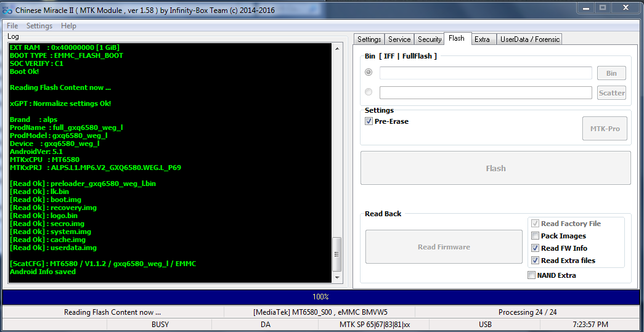Click '[Read Ok] : boot.img' log line
644x332 pixels.
(x=46, y=200)
